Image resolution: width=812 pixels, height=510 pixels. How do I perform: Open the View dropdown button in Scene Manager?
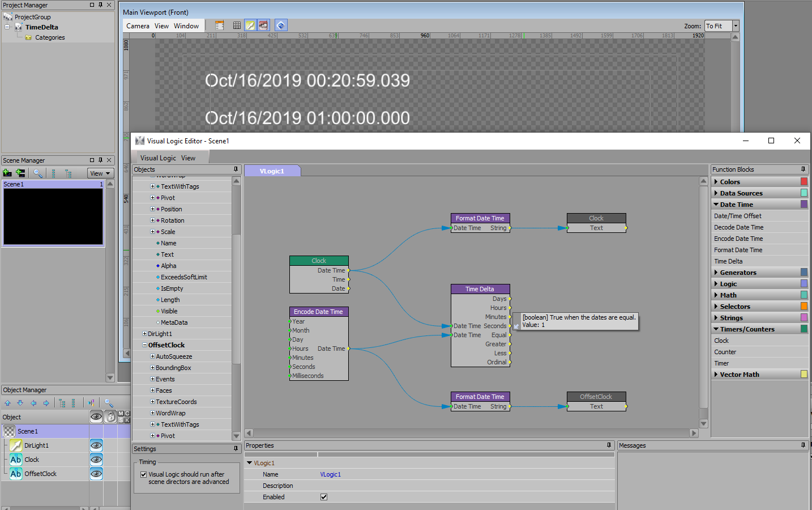[100, 173]
